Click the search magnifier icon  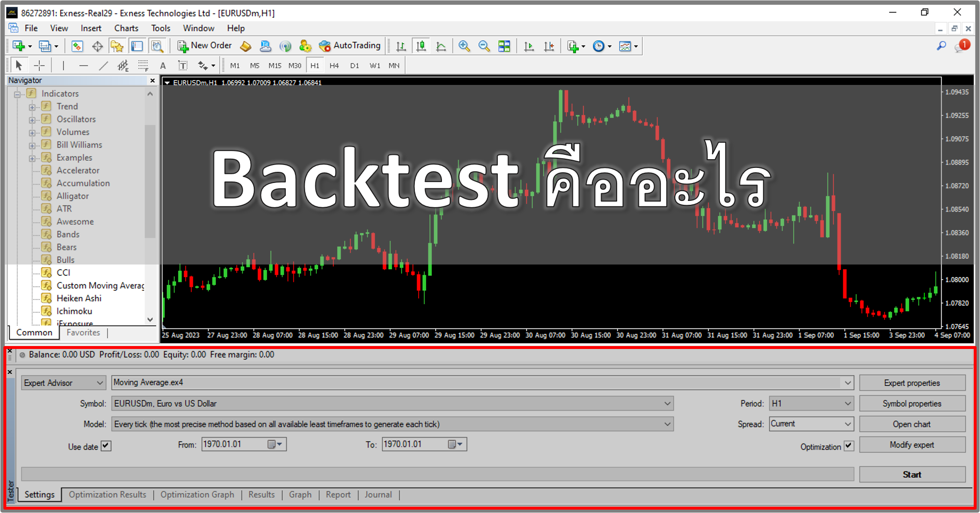point(941,46)
